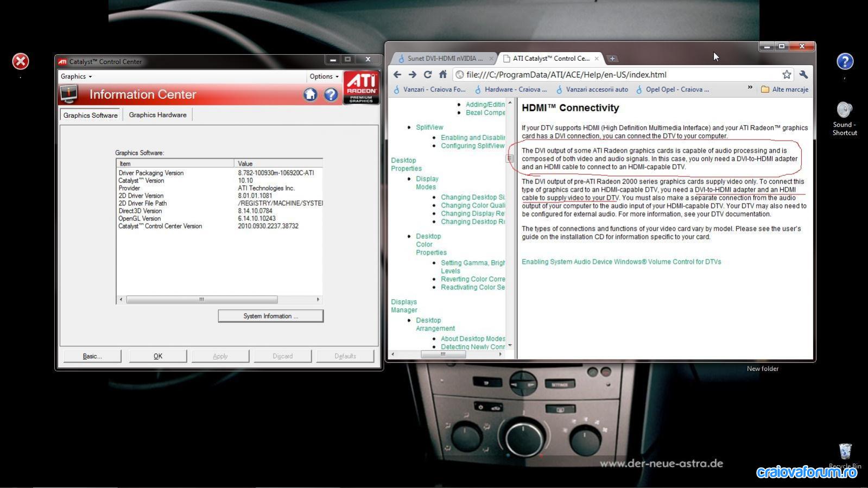The width and height of the screenshot is (868, 488).
Task: Open Enabling System Audio Device link
Action: point(622,262)
